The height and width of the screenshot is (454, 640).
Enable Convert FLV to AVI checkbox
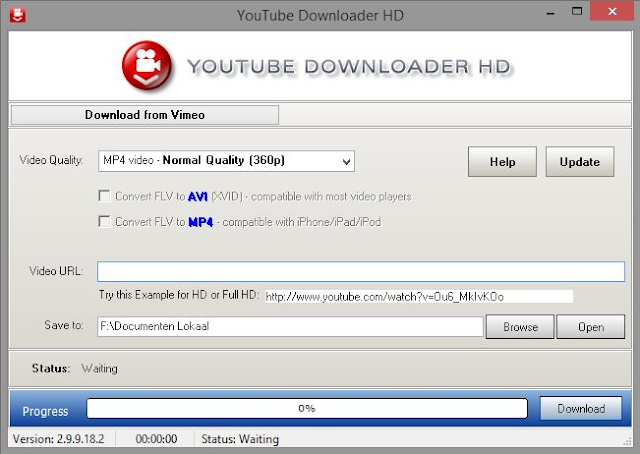coord(104,196)
